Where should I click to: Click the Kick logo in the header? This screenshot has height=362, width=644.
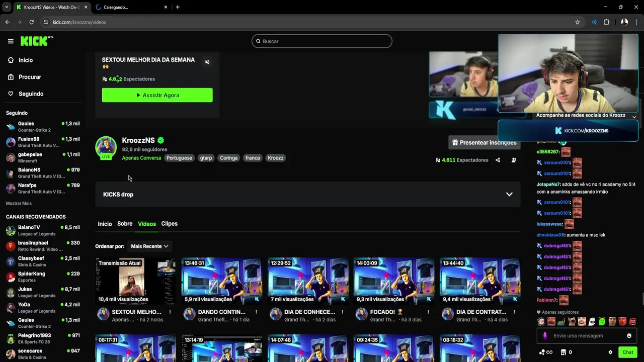(37, 41)
